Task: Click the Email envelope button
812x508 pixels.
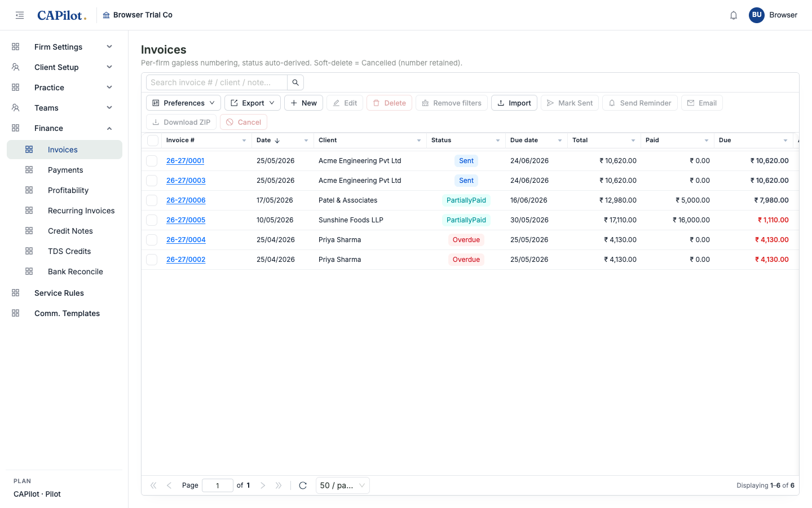Action: point(702,103)
